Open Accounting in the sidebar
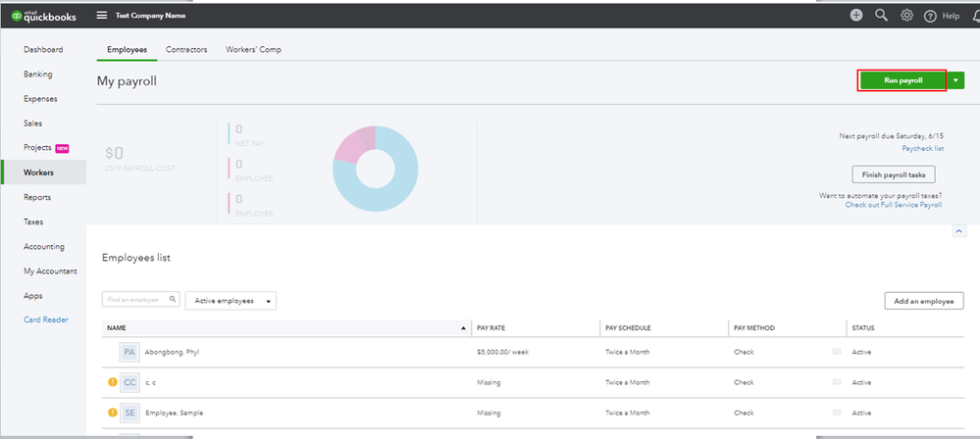The height and width of the screenshot is (439, 980). [x=44, y=247]
